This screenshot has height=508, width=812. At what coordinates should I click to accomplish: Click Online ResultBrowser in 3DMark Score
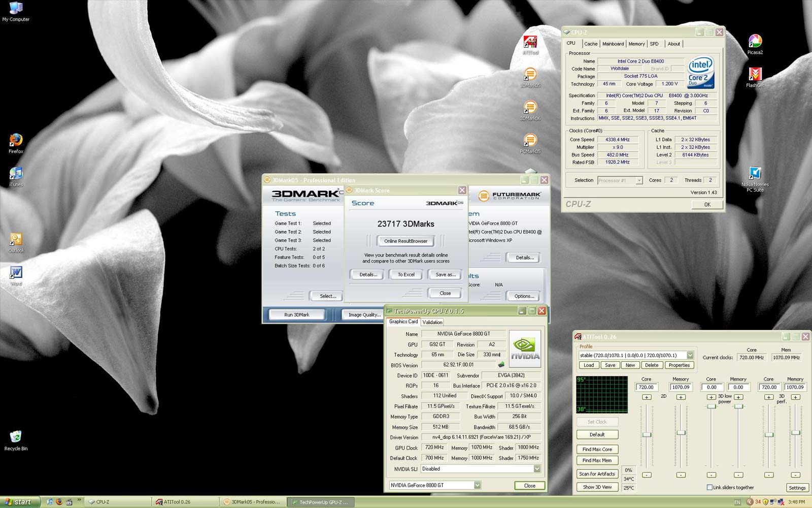click(405, 241)
